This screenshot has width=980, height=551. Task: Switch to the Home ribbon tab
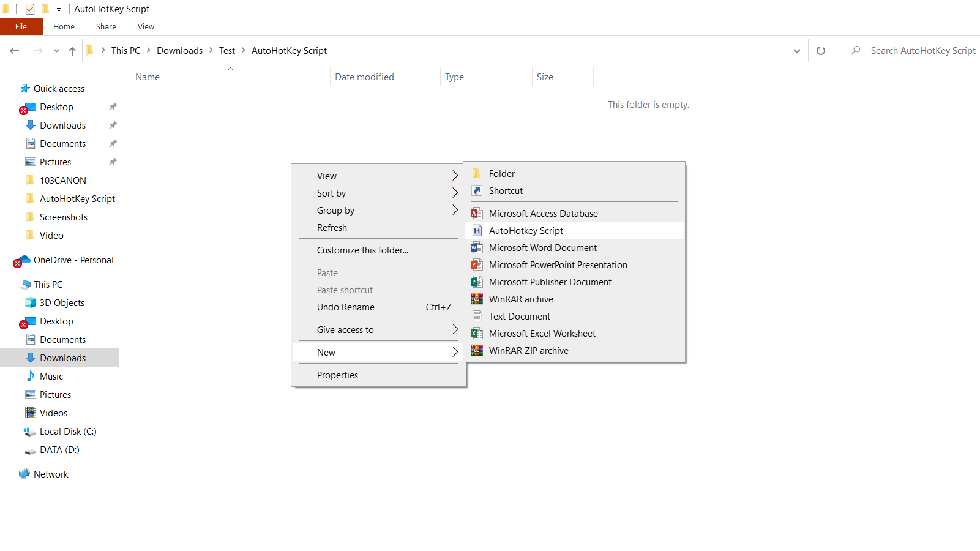[64, 26]
